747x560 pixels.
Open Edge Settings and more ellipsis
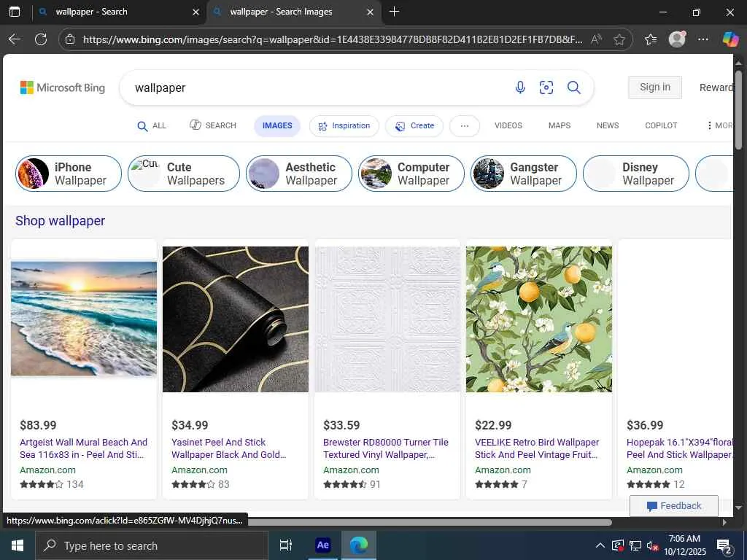coord(703,39)
